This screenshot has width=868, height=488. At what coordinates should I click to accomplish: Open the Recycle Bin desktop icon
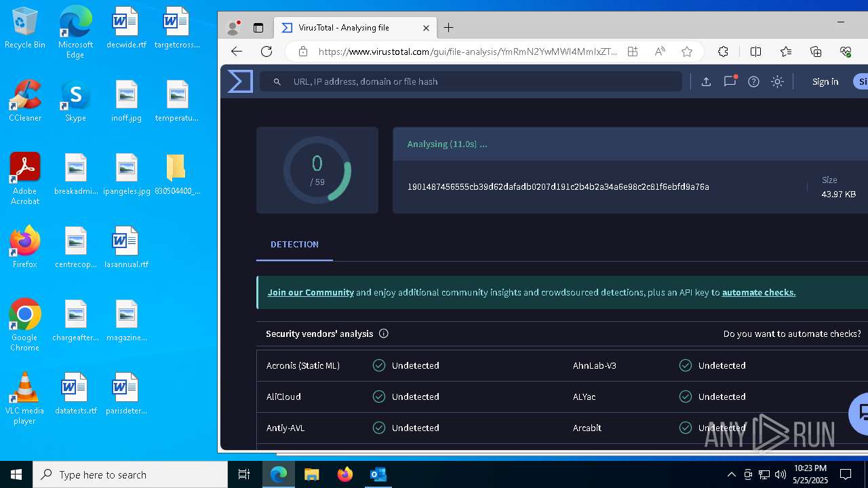[x=25, y=28]
